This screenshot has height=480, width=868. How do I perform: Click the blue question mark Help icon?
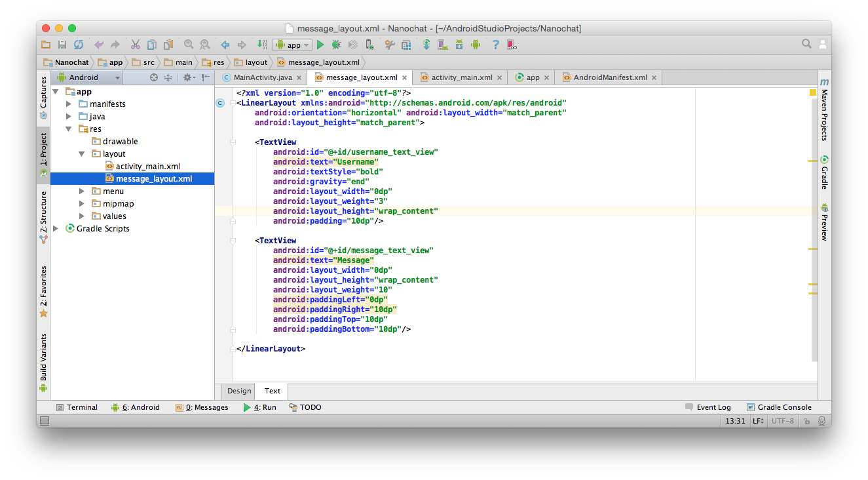(495, 45)
